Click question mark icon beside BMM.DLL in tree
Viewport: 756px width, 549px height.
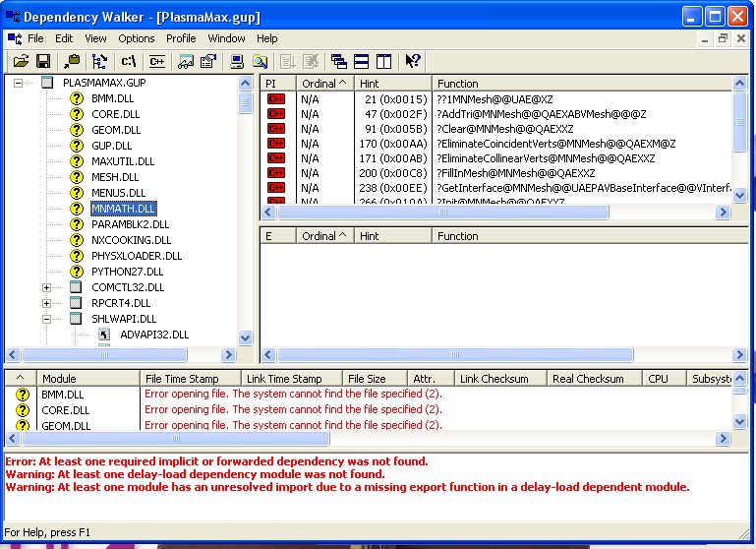pyautogui.click(x=76, y=98)
